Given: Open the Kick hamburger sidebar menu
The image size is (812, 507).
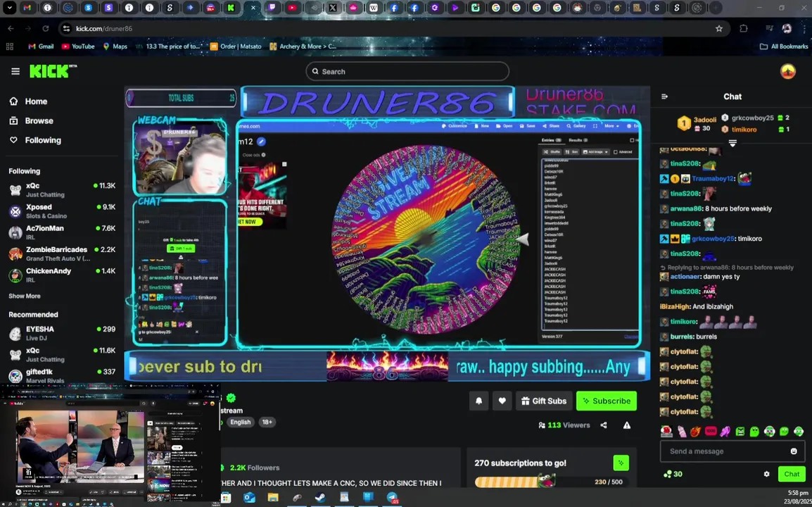Looking at the screenshot, I should click(x=15, y=72).
